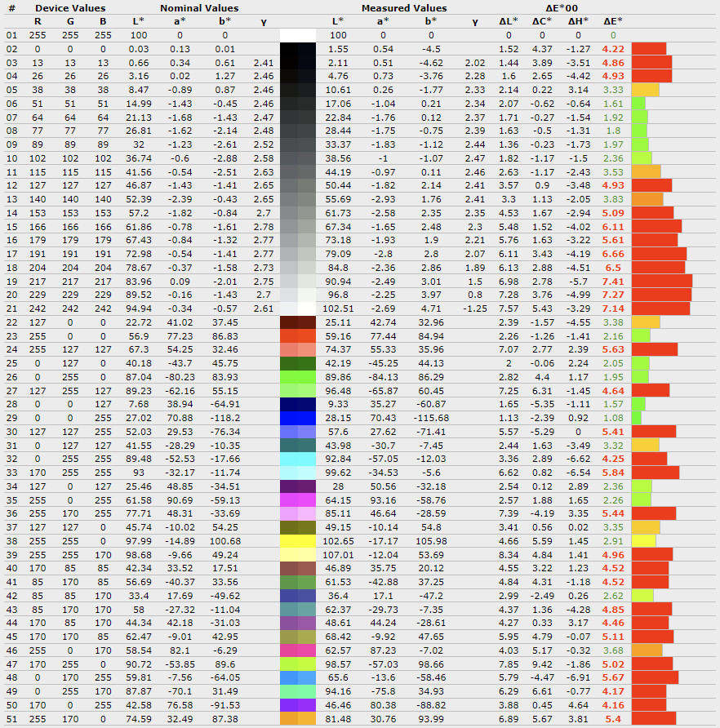
Task: Click the 'ΔC*' column header
Action: tap(541, 21)
